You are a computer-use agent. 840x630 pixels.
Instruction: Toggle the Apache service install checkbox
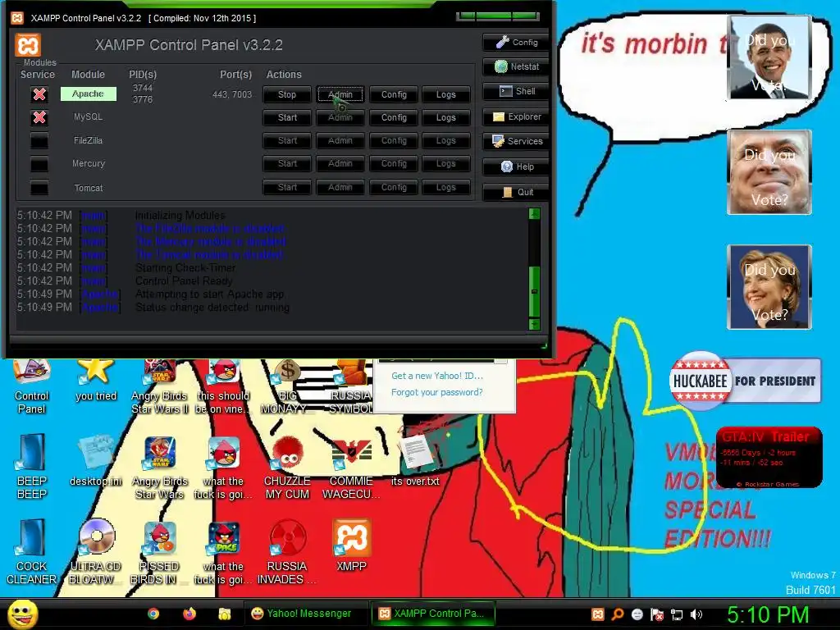(x=39, y=94)
